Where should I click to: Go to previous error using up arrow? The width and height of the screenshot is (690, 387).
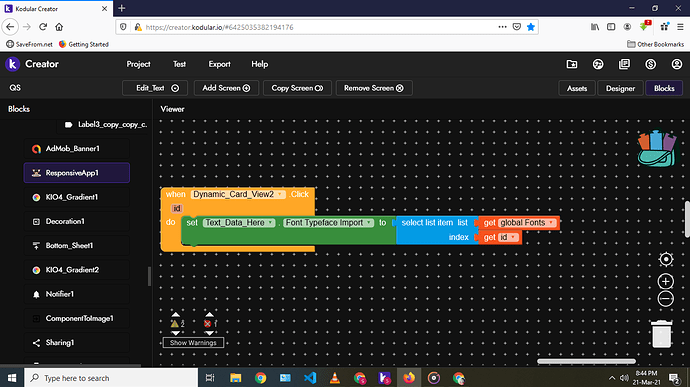pos(209,314)
